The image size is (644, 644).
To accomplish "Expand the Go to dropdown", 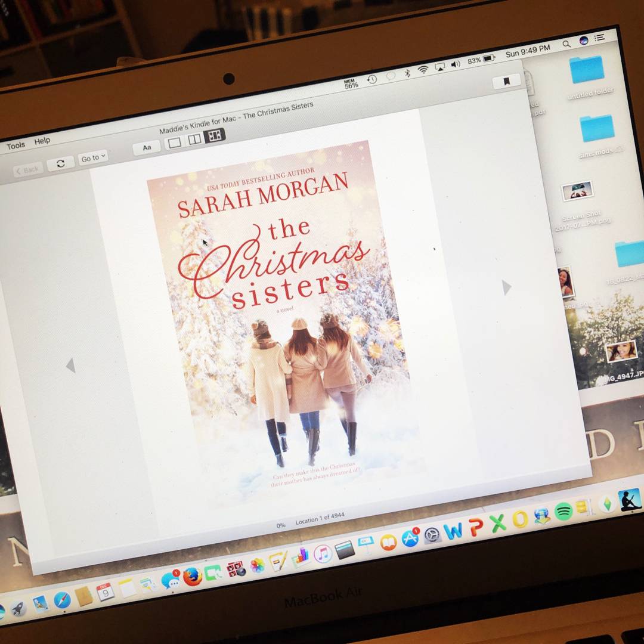I will coord(93,157).
